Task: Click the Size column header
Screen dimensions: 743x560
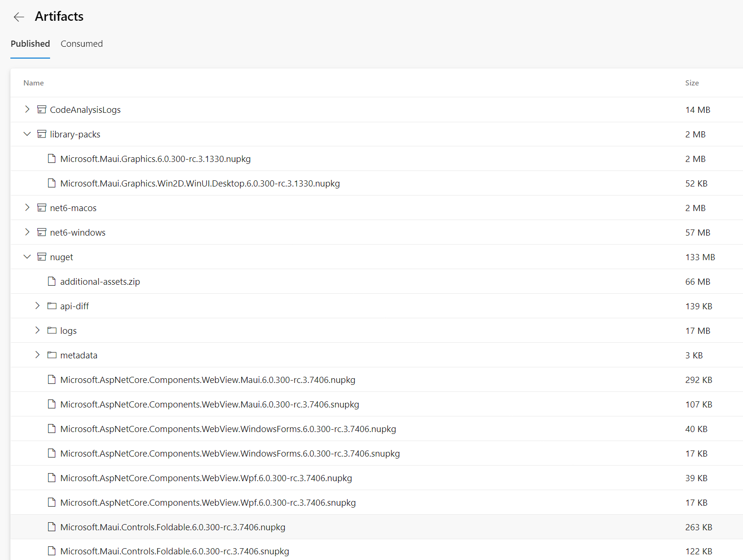Action: [x=692, y=83]
